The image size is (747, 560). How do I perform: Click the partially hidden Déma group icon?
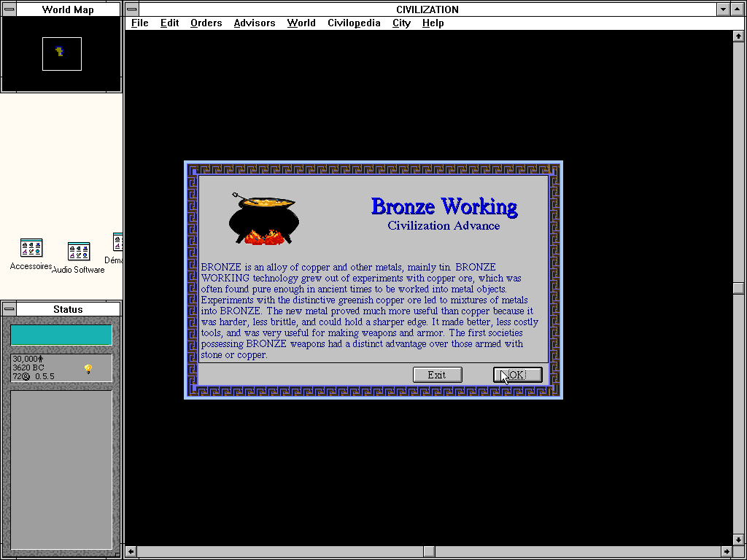(117, 242)
